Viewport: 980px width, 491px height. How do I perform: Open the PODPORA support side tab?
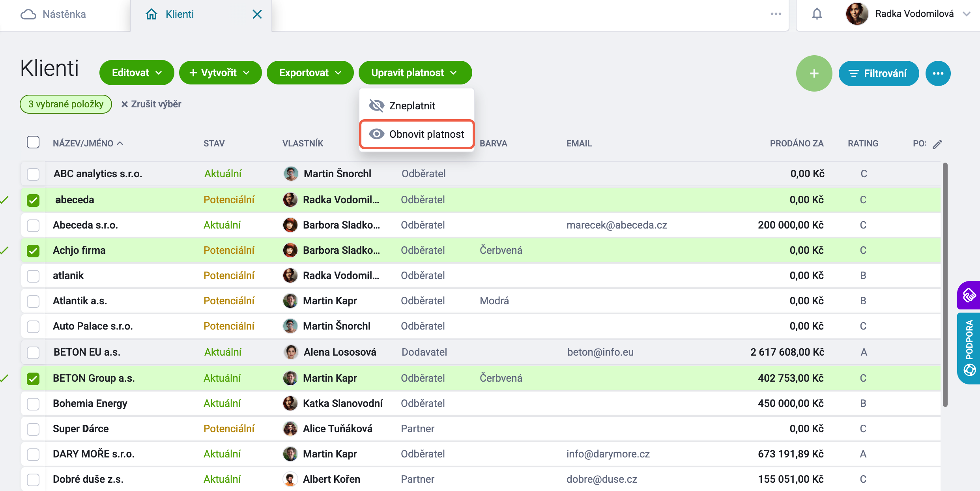969,348
